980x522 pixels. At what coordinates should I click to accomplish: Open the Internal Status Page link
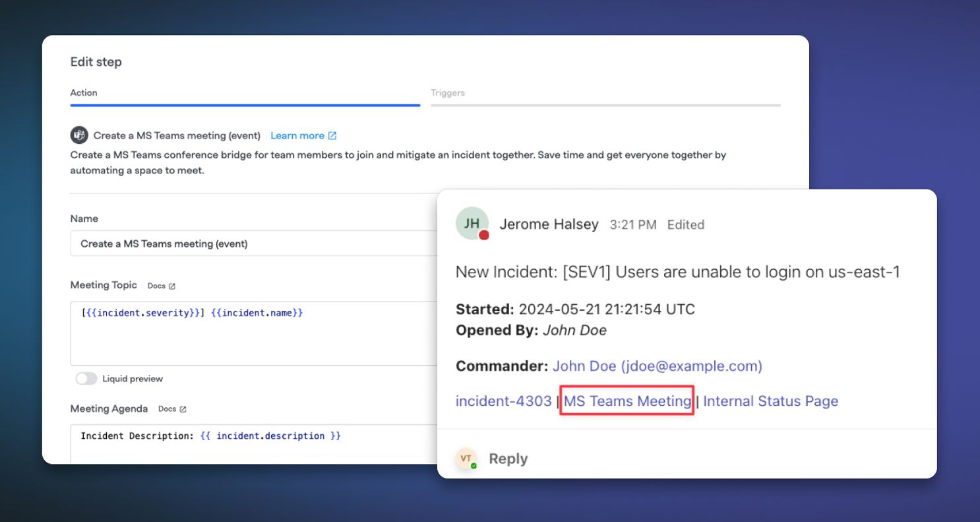771,401
